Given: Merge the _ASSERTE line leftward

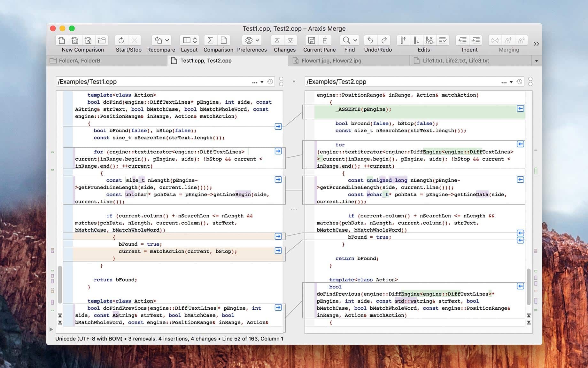Looking at the screenshot, I should pyautogui.click(x=520, y=109).
